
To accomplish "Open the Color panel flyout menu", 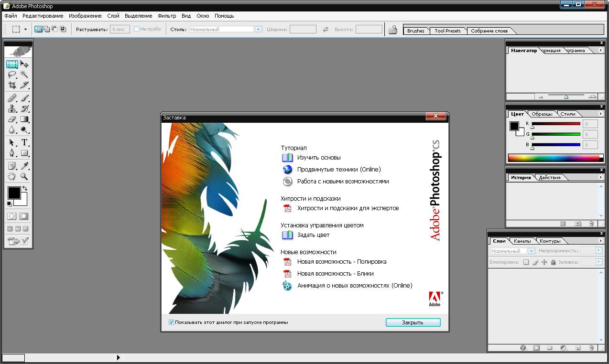I will [x=601, y=114].
